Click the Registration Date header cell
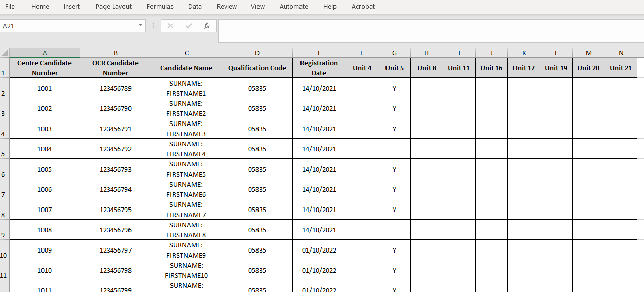The height and width of the screenshot is (292, 644). [x=319, y=68]
